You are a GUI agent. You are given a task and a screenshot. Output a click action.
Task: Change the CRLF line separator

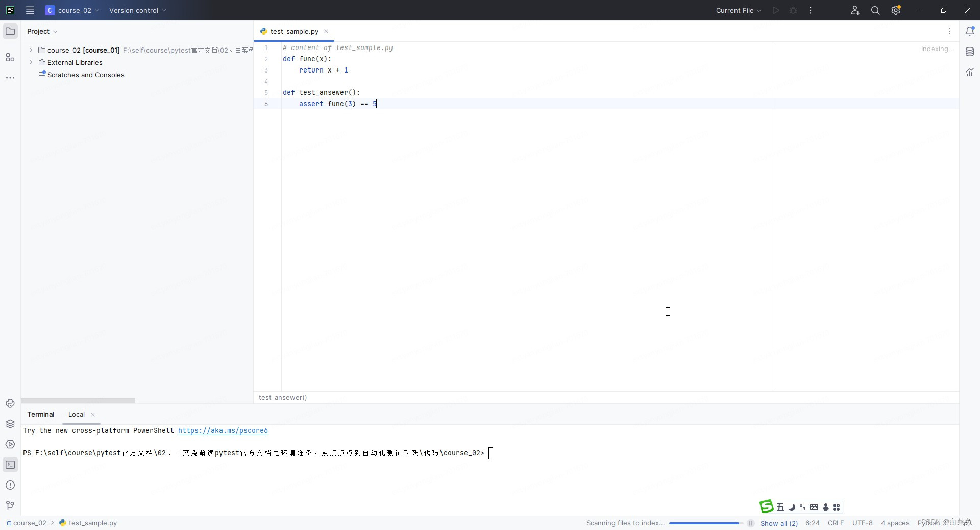pos(836,523)
